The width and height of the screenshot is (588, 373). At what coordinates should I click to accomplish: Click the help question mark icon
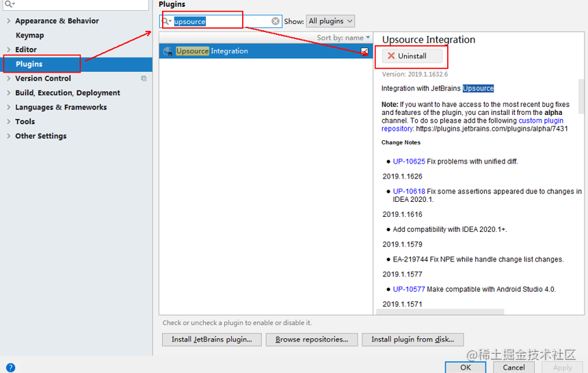point(10,368)
